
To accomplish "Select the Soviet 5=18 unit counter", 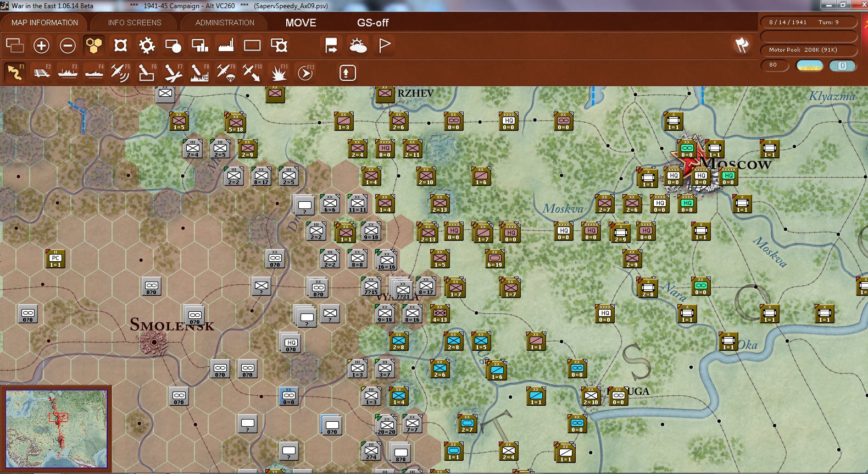I will click(x=236, y=123).
